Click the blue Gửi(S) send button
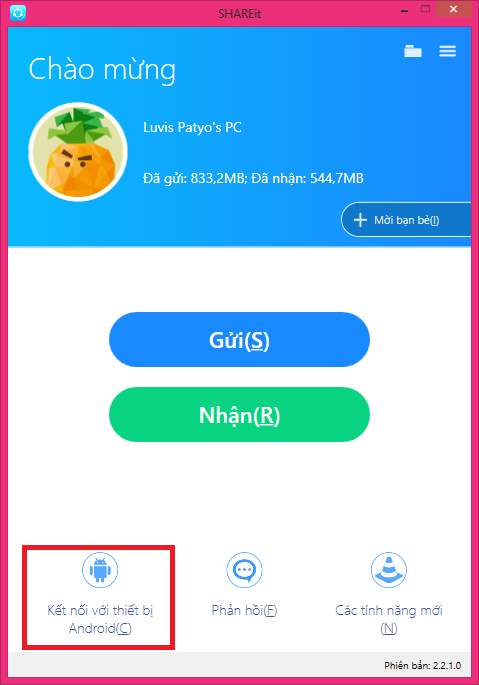The width and height of the screenshot is (479, 685). click(x=240, y=339)
